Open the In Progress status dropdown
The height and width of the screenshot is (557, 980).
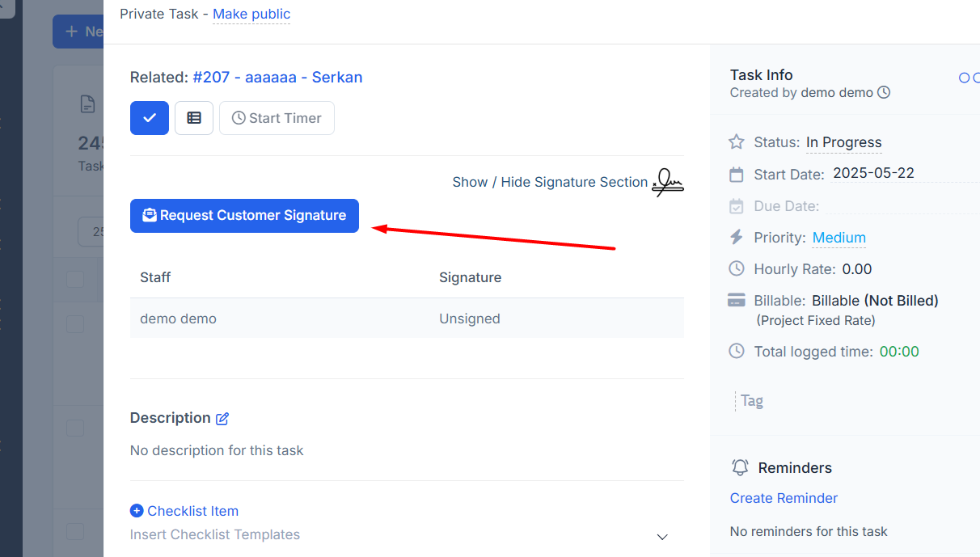(843, 142)
